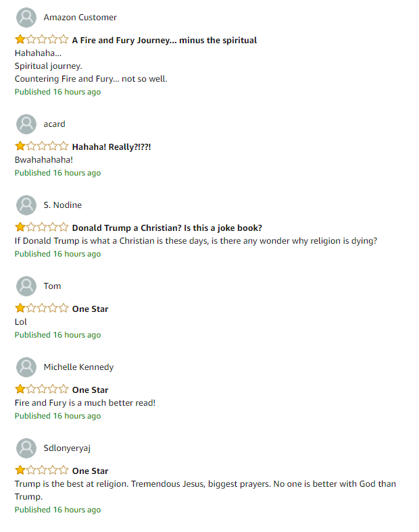The width and height of the screenshot is (419, 532).
Task: Open "Donald Trump a Christian?" review title
Action: tap(167, 228)
